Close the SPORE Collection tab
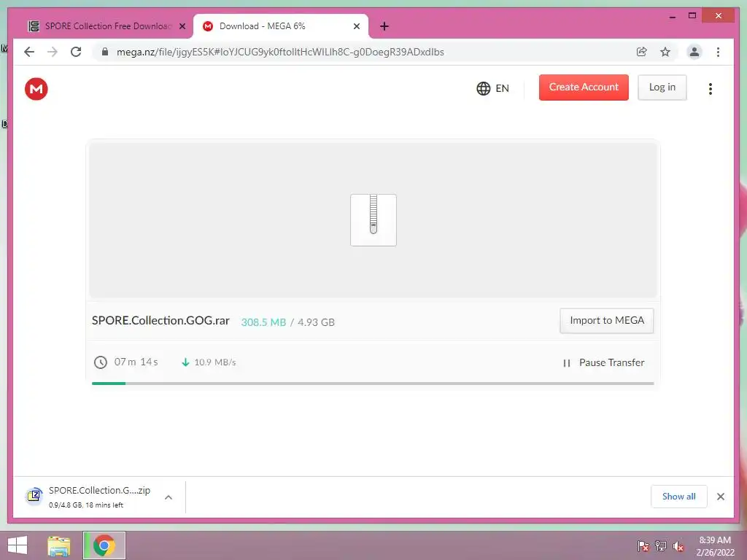This screenshot has height=560, width=747. click(182, 27)
